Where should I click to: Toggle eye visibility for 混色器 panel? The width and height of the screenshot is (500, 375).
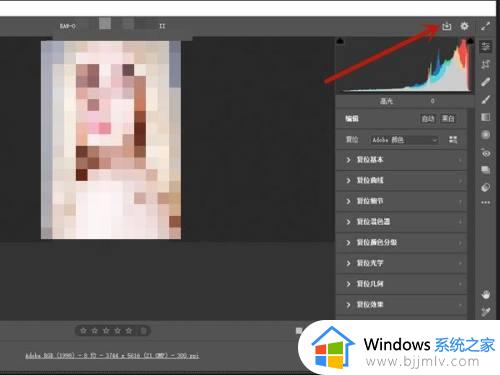tap(460, 222)
